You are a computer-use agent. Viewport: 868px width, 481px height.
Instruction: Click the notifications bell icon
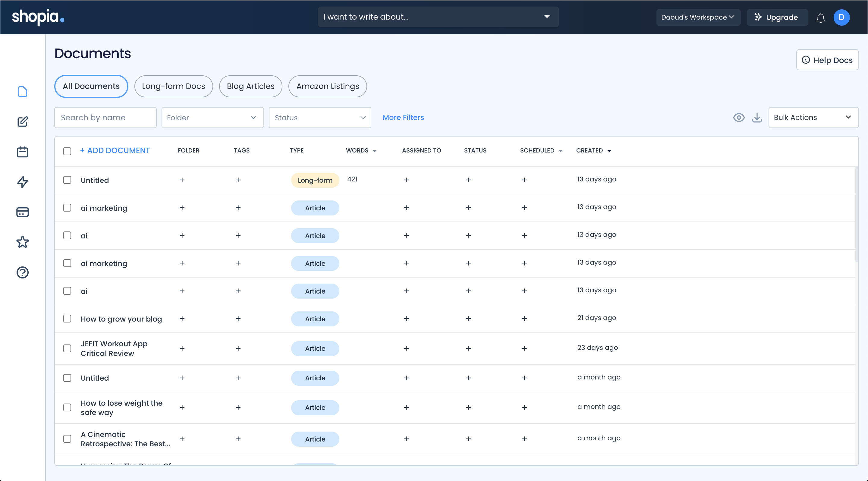pyautogui.click(x=820, y=17)
